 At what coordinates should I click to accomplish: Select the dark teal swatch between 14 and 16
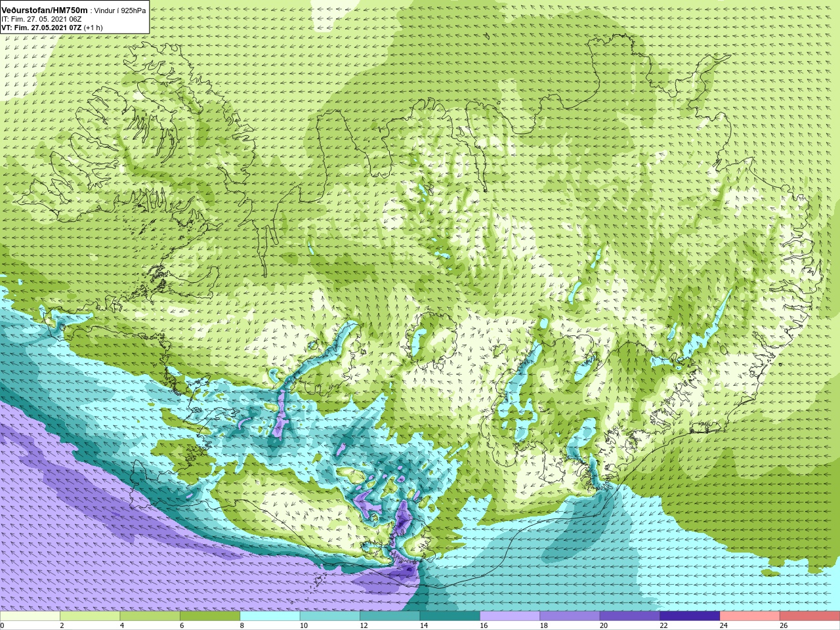click(x=450, y=616)
